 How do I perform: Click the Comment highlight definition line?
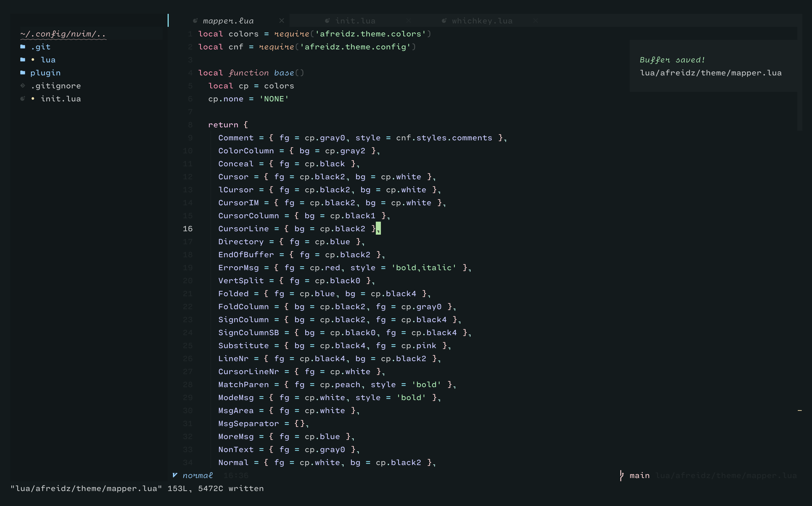(362, 138)
